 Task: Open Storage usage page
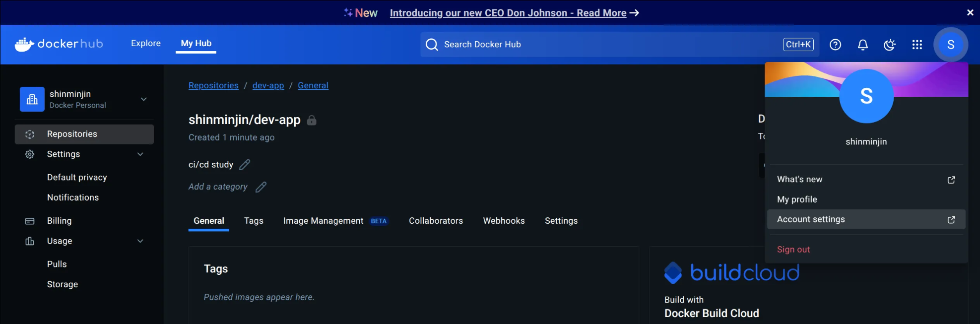[x=63, y=284]
